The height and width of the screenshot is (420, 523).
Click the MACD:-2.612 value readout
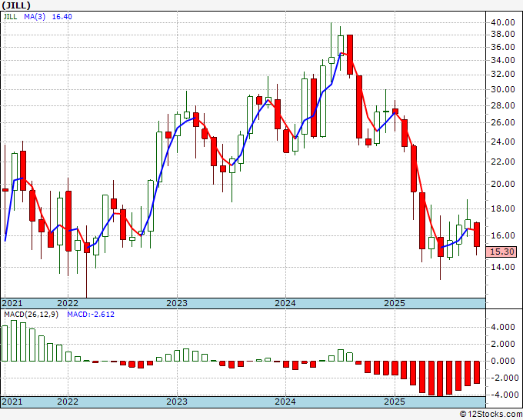[91, 315]
